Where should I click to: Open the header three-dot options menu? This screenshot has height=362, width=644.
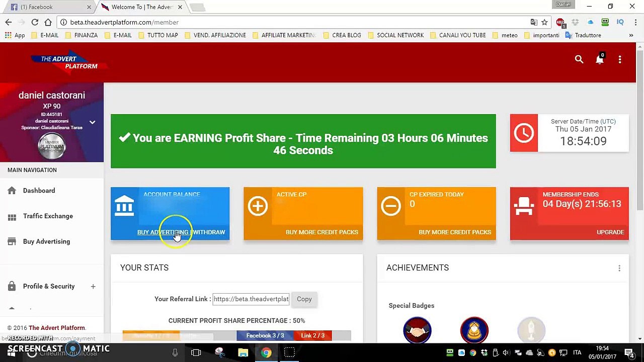click(620, 59)
